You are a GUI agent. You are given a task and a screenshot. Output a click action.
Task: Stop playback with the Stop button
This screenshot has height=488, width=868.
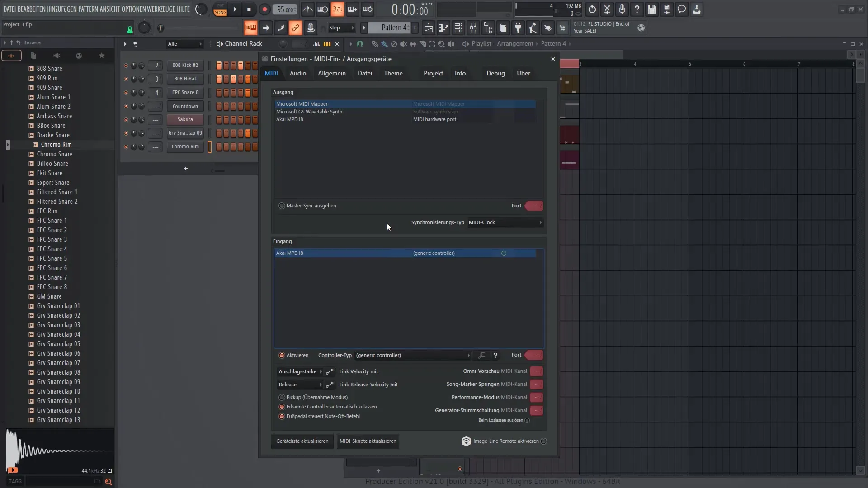coord(249,9)
